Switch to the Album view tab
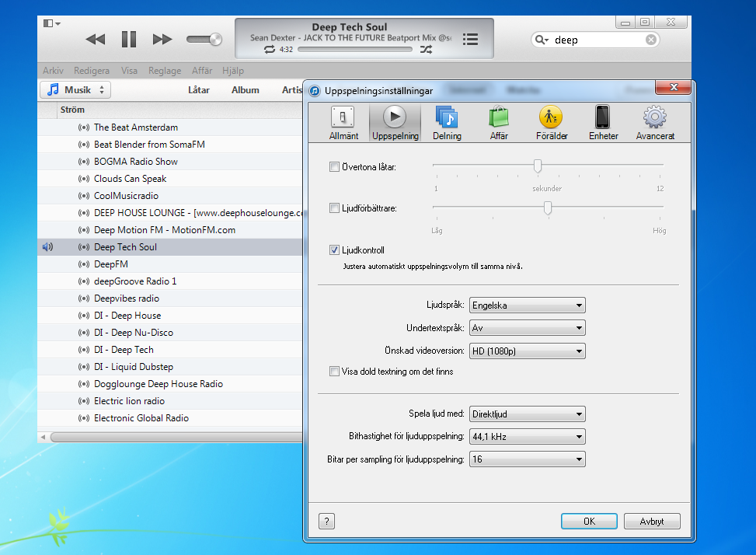 (246, 90)
